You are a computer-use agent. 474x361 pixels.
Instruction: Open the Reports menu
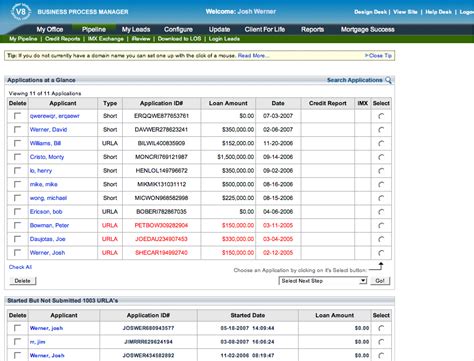312,29
